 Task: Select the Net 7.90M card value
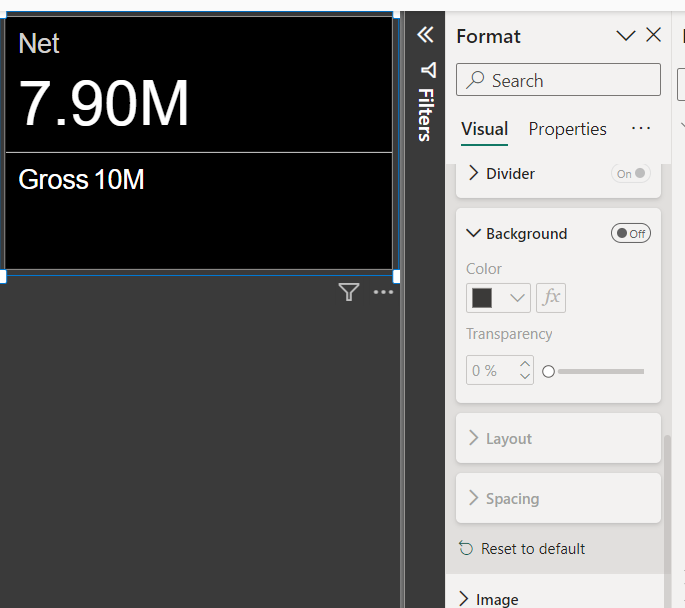click(104, 103)
